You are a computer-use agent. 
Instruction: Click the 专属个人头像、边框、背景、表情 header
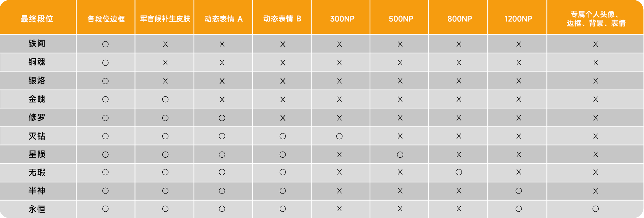(x=596, y=19)
